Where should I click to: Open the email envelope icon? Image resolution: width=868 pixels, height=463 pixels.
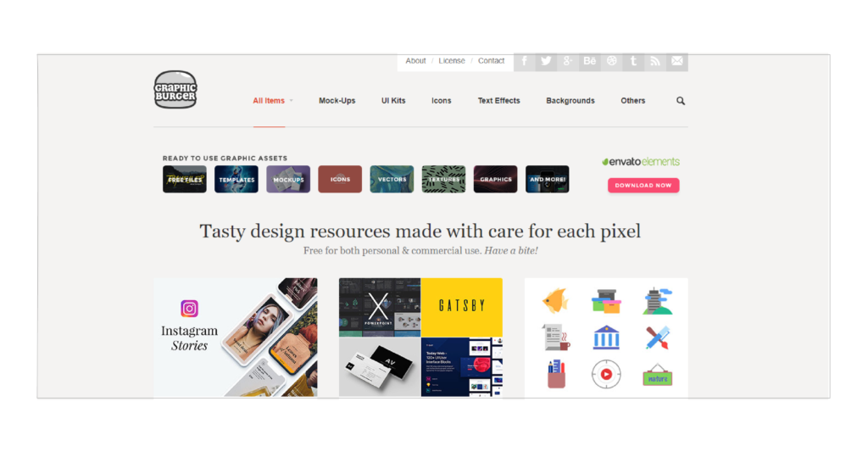[x=677, y=61]
